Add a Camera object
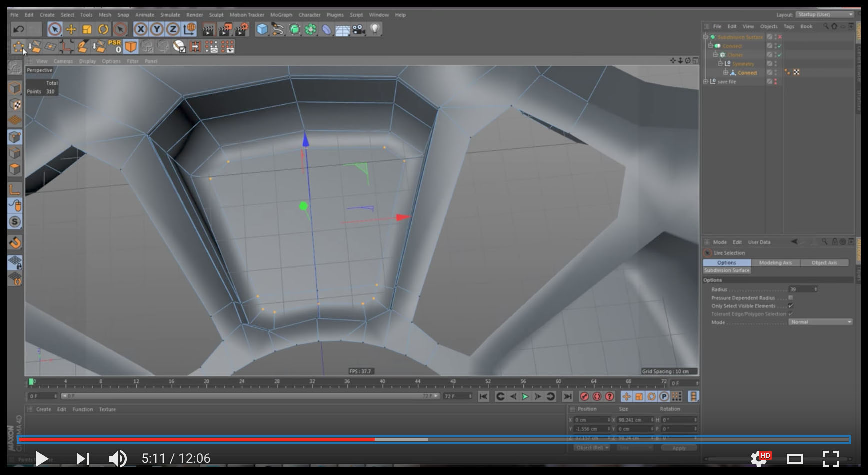This screenshot has height=475, width=868. (358, 29)
